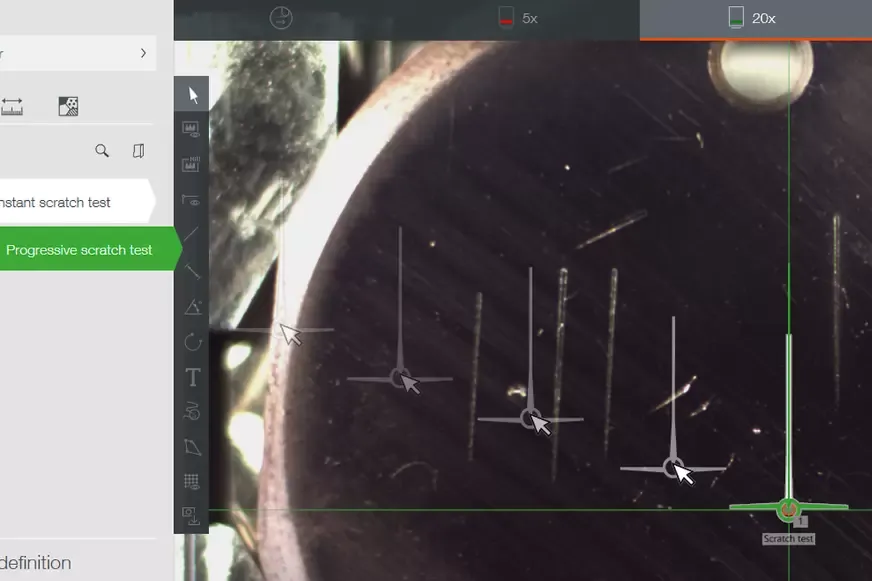Image resolution: width=872 pixels, height=581 pixels.
Task: Click the magnifier search icon
Action: click(102, 151)
